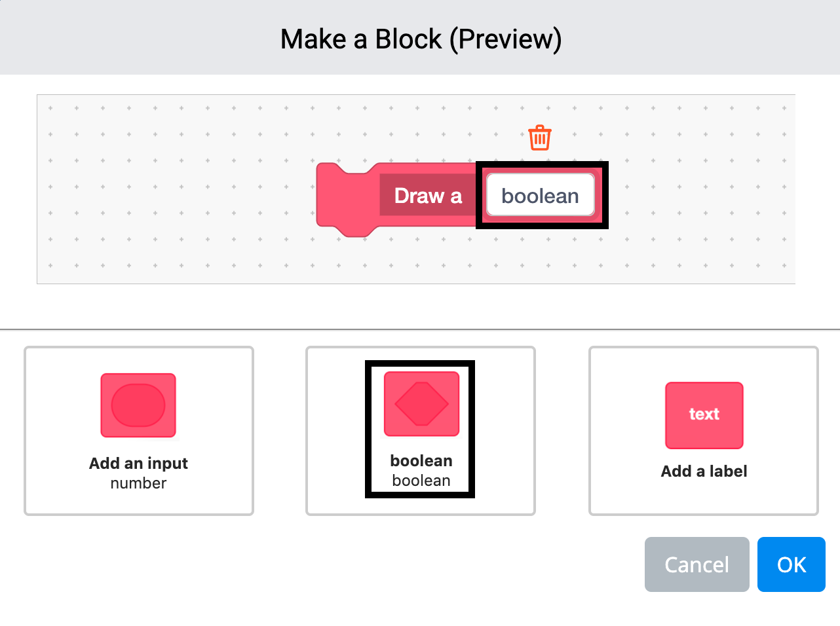Click the trash can to delete the boolean input

click(x=539, y=137)
